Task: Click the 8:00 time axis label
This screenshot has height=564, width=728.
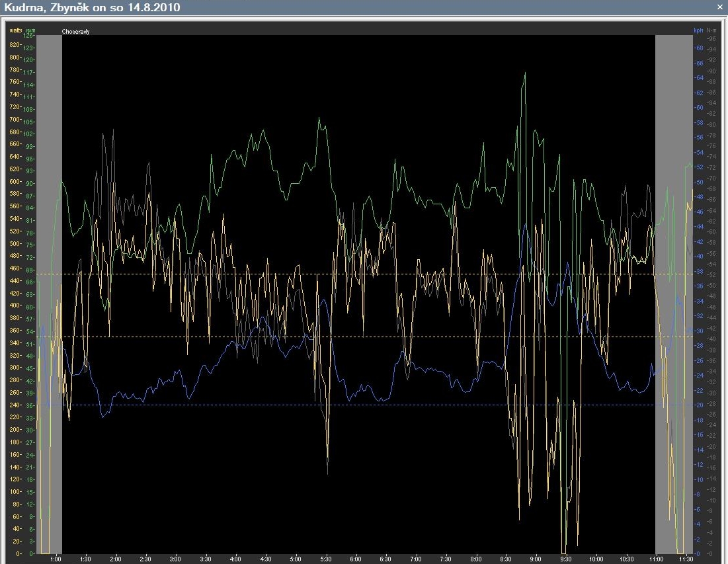Action: click(x=475, y=559)
